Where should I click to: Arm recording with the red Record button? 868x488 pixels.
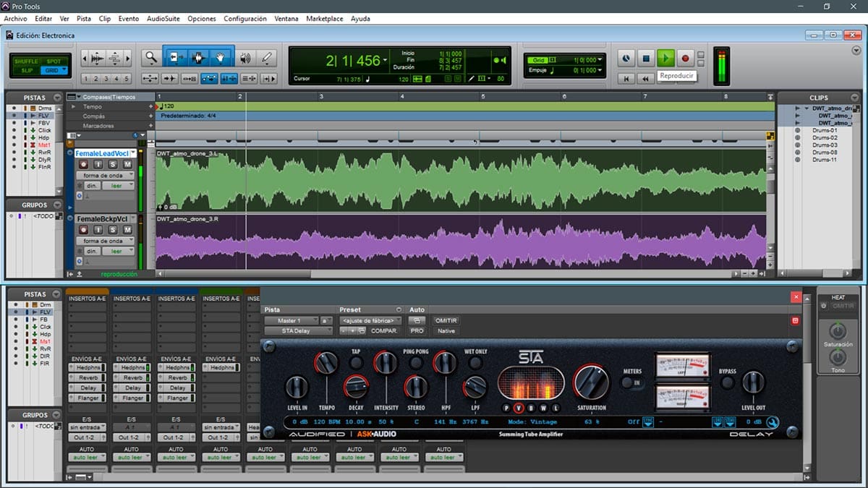[x=686, y=58]
